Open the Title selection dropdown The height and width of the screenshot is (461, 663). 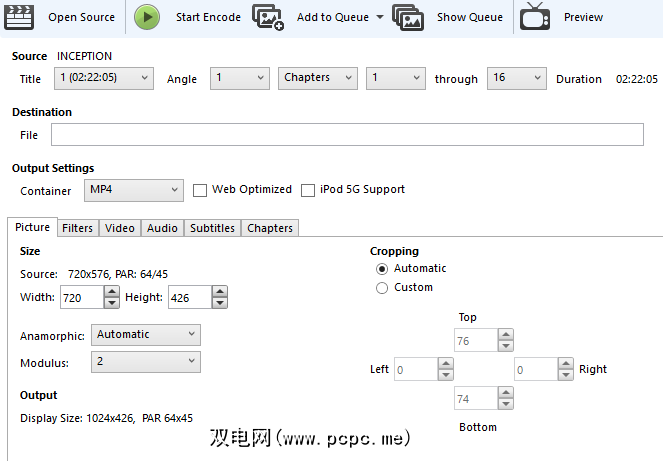click(103, 78)
